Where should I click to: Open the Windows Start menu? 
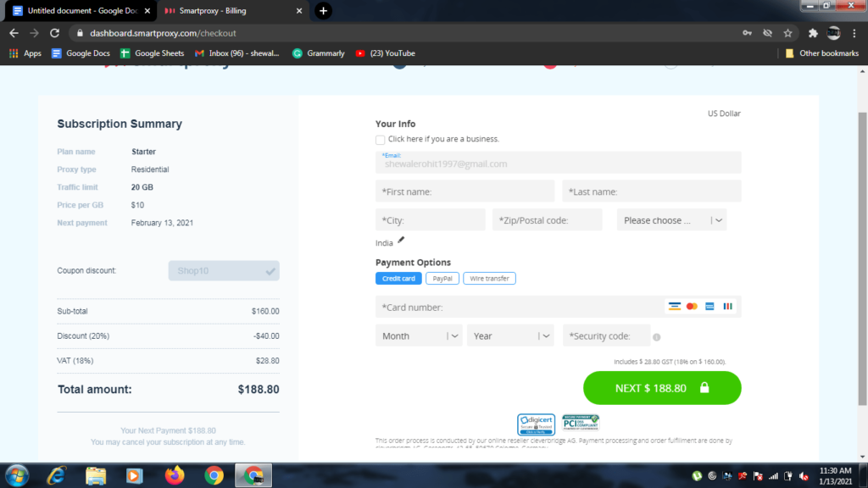[17, 476]
